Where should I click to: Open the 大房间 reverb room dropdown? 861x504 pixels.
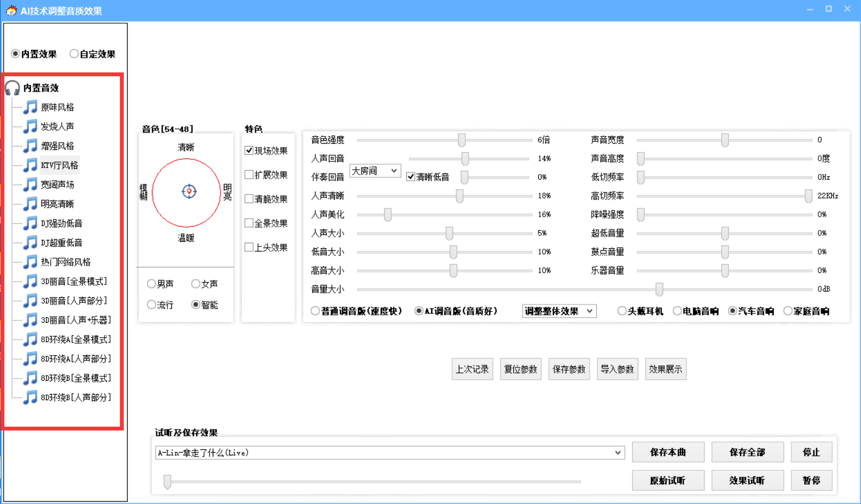coord(375,171)
